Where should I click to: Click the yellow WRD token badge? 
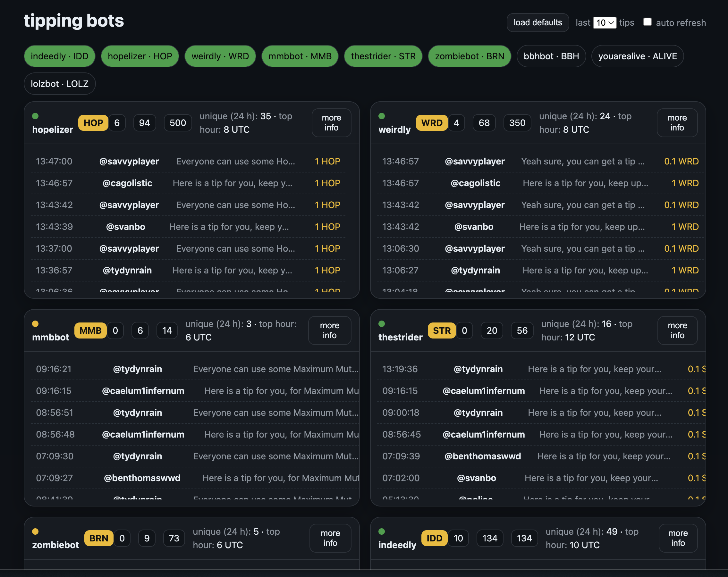tap(432, 123)
